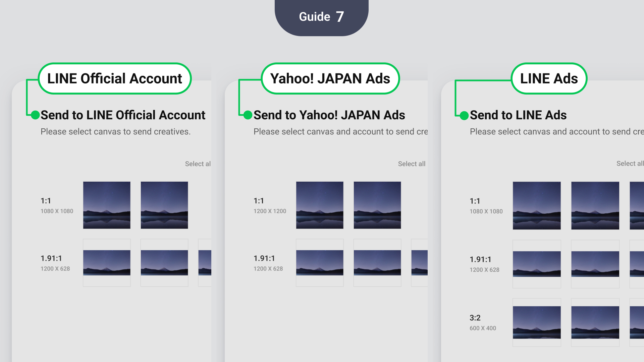Viewport: 644px width, 362px height.
Task: Choose first 1.91:1 thumbnail in LINE Ads
Action: (x=537, y=264)
